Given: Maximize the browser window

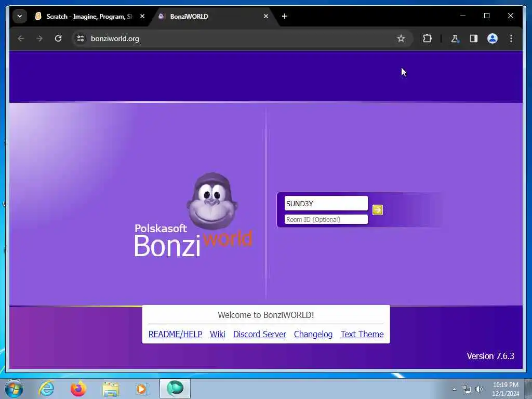Looking at the screenshot, I should tap(486, 16).
